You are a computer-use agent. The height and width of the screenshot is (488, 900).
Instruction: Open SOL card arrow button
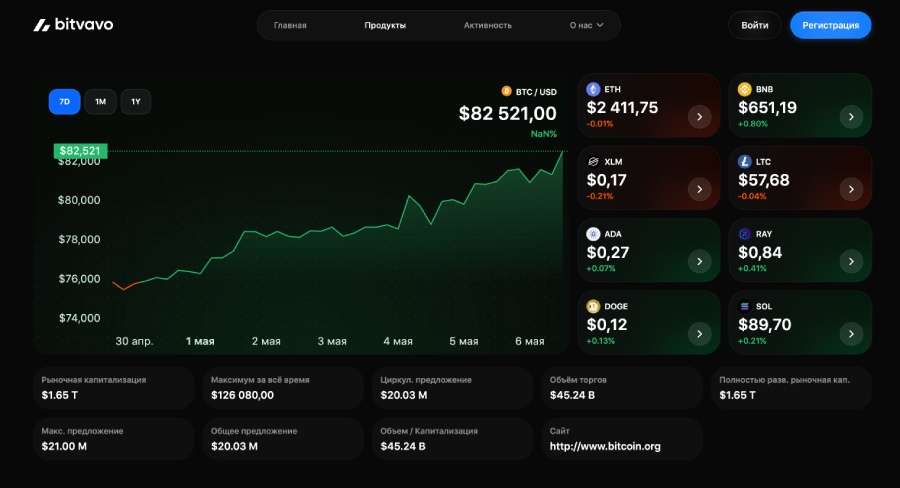[851, 334]
